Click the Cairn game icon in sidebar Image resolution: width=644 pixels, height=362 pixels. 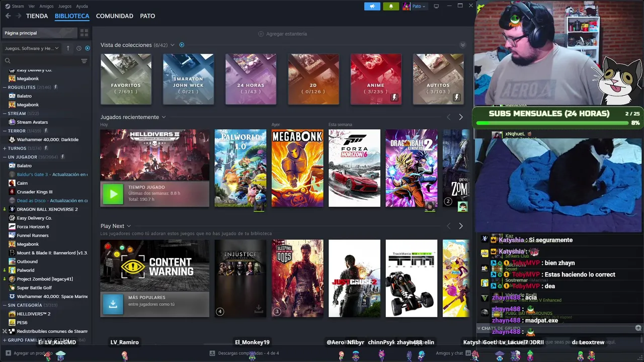12,183
